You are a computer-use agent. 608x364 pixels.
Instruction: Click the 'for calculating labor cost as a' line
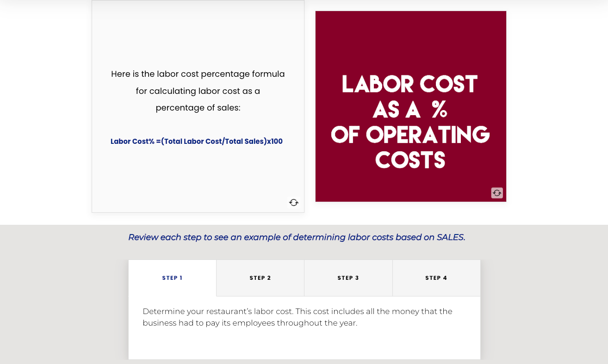pos(198,91)
